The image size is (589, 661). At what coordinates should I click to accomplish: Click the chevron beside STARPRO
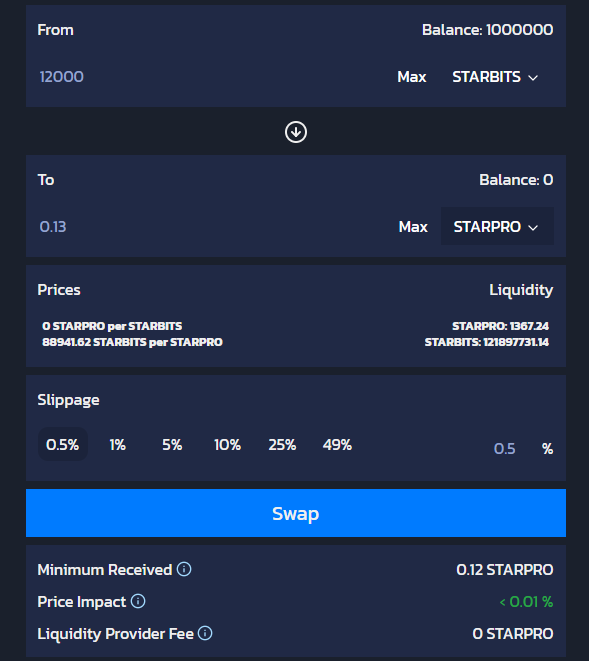pos(533,228)
